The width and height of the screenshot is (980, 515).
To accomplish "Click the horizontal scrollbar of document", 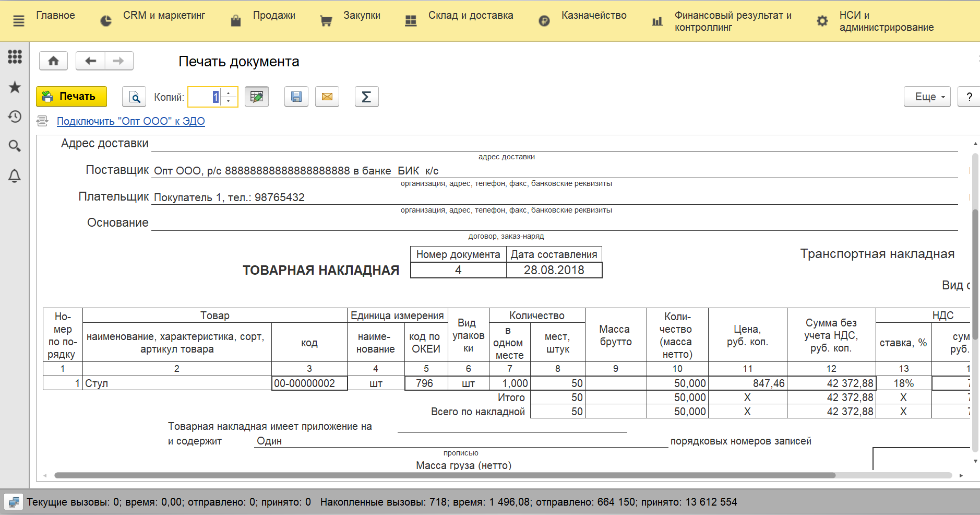I will click(445, 475).
